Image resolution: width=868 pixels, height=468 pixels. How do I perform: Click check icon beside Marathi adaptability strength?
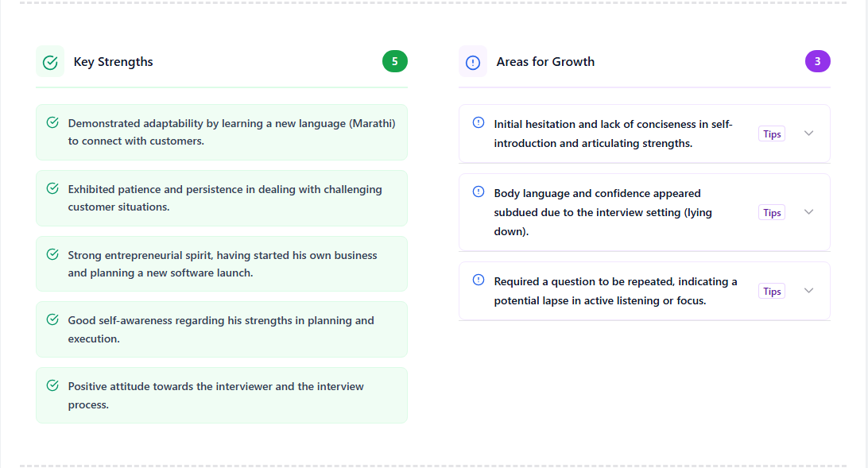53,123
